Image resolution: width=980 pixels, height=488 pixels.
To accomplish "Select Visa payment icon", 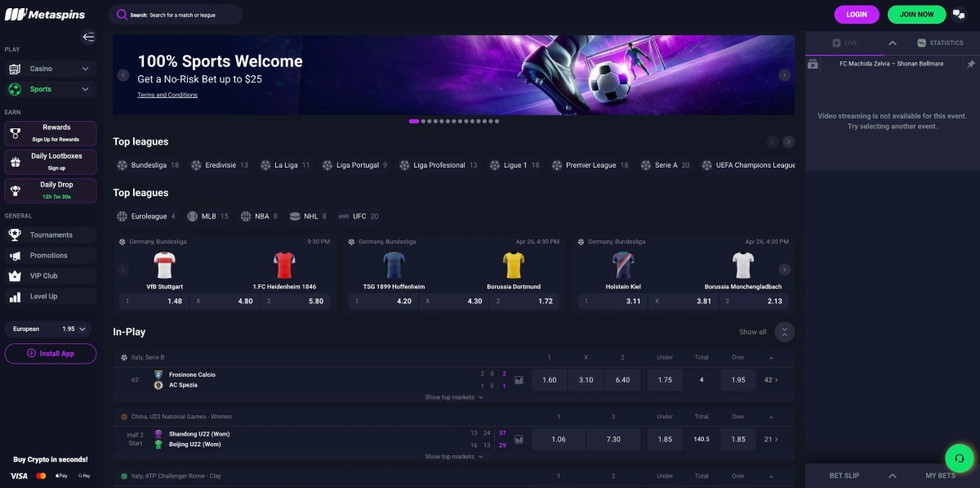I will (19, 475).
